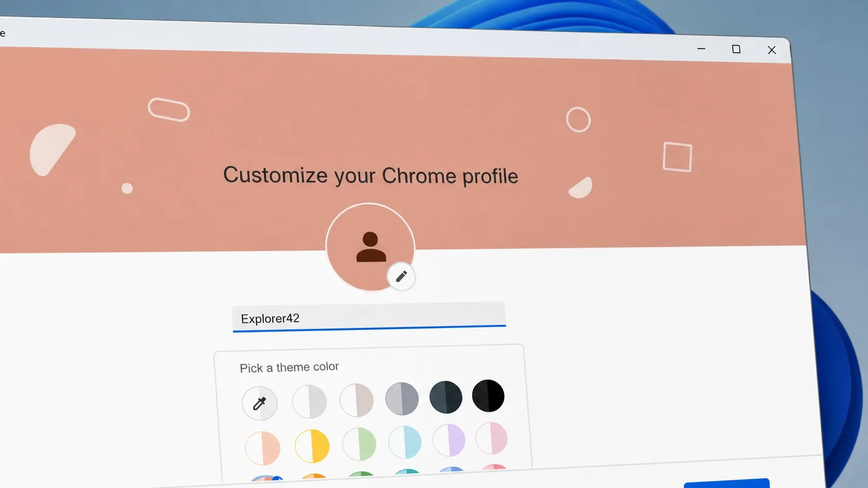868x488 pixels.
Task: Click the pencil edit avatar icon
Action: coord(401,277)
